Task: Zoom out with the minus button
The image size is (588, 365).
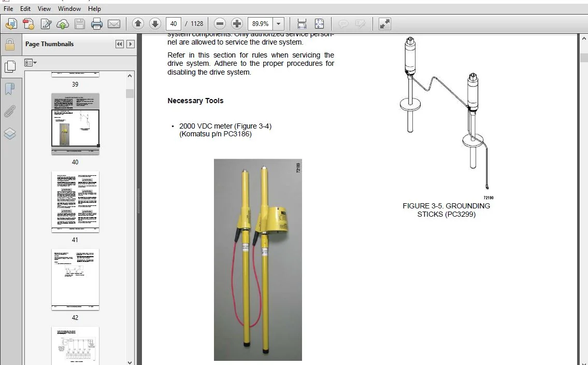Action: (x=220, y=24)
